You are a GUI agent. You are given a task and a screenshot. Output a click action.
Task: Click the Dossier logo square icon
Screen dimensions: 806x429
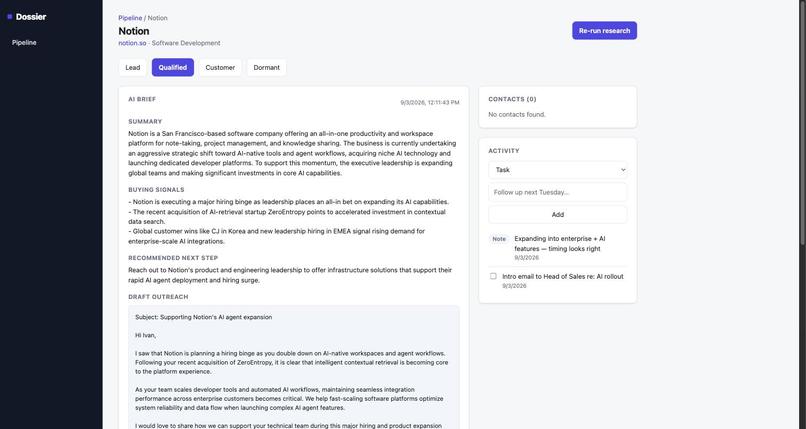pos(10,17)
